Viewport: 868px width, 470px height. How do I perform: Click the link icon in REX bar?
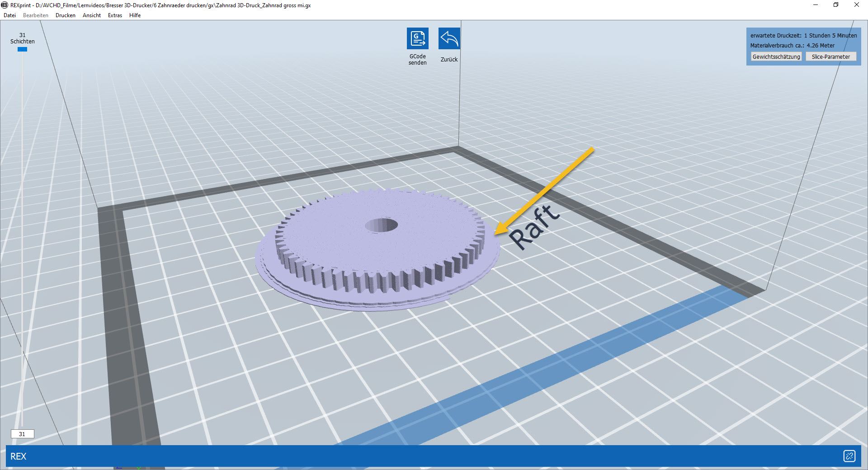[849, 456]
